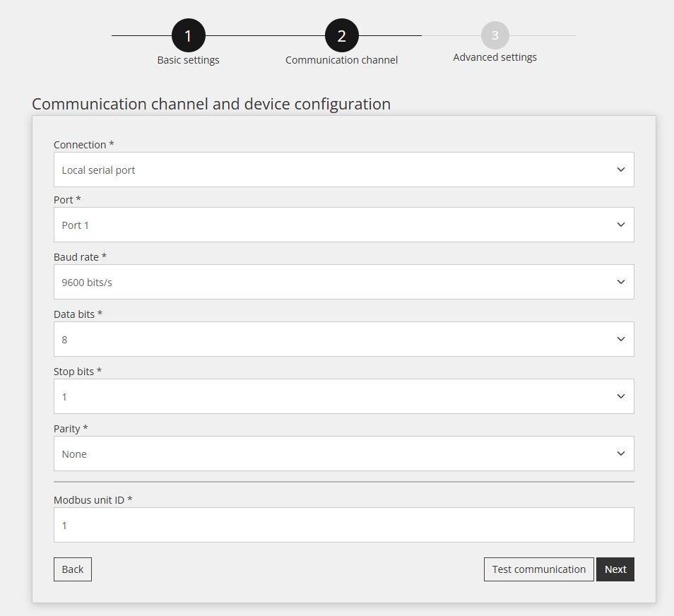Focus the Modbus unit ID input field
This screenshot has height=616, width=674.
click(x=343, y=525)
